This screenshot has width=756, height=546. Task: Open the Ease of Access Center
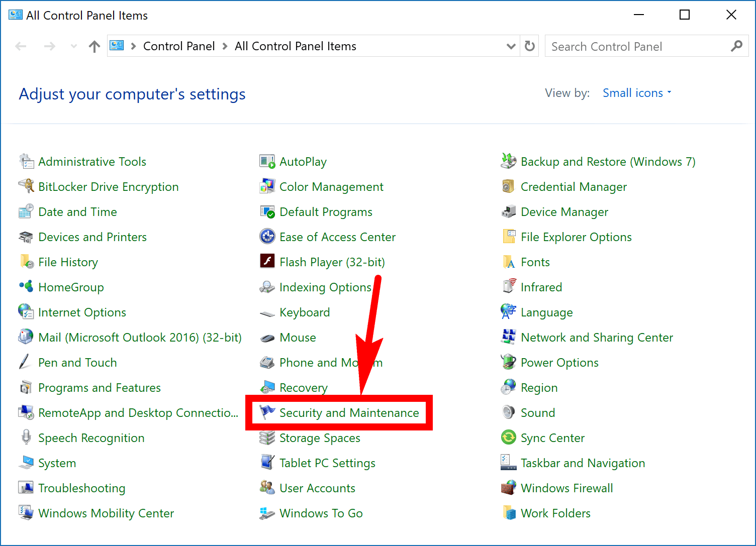337,237
